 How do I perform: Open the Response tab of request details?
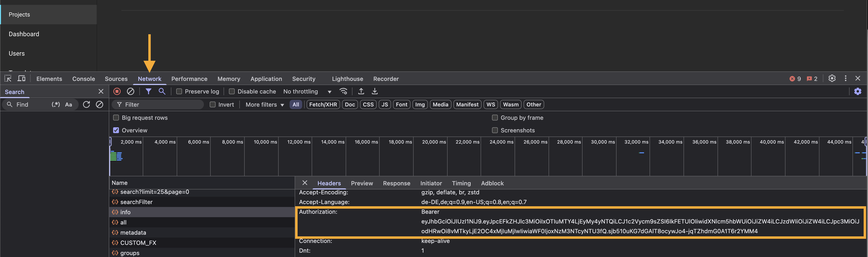click(396, 183)
